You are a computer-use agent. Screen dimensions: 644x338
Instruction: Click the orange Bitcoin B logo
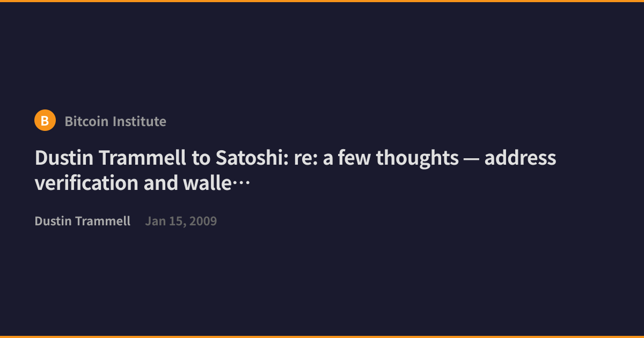click(x=45, y=121)
